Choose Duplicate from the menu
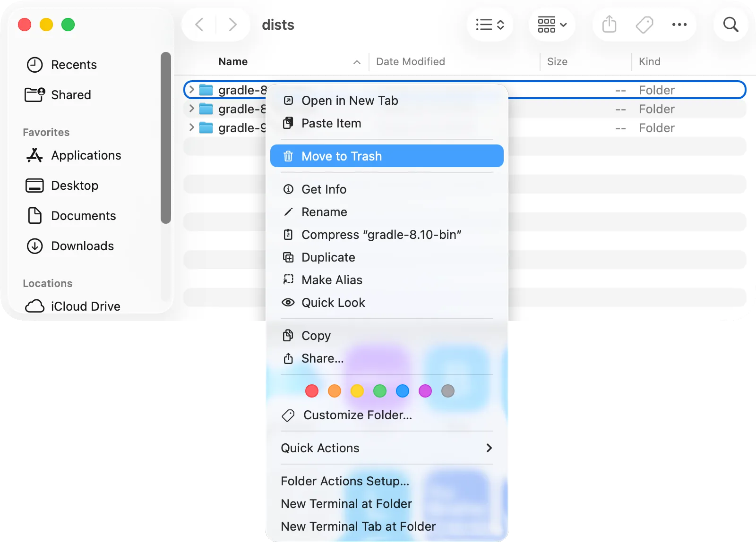Viewport: 756px width, 542px height. click(x=387, y=257)
